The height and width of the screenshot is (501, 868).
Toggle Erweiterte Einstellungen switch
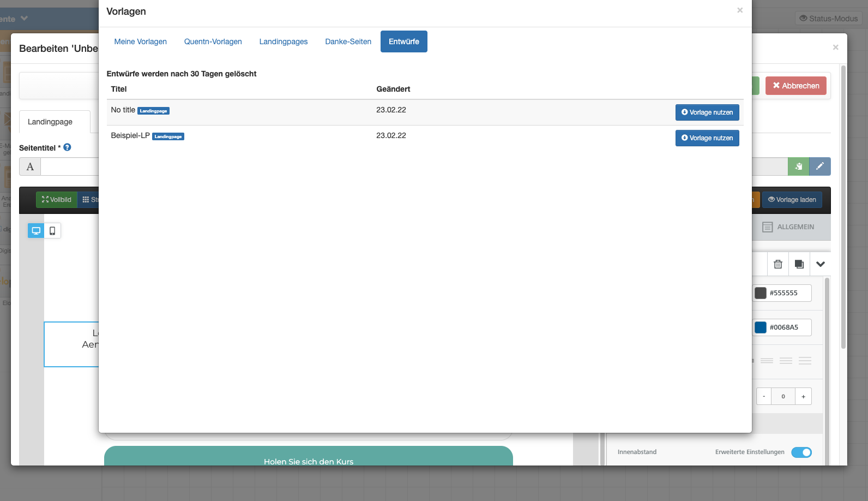(x=801, y=452)
